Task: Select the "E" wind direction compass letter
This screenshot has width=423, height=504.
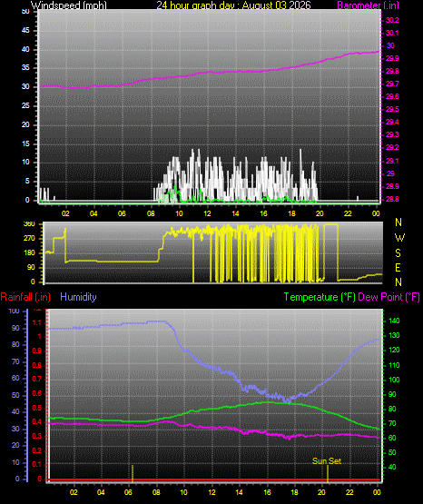Action: 398,267
